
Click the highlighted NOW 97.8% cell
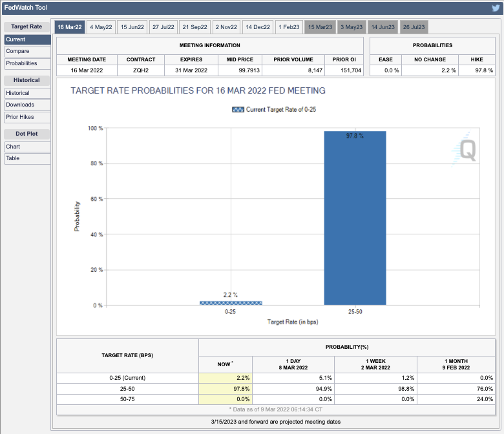pos(226,389)
